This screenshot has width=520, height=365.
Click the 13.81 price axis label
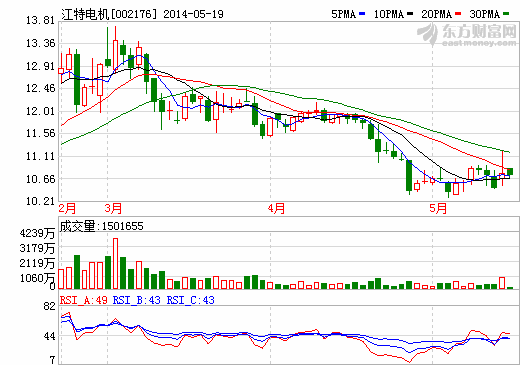40,21
